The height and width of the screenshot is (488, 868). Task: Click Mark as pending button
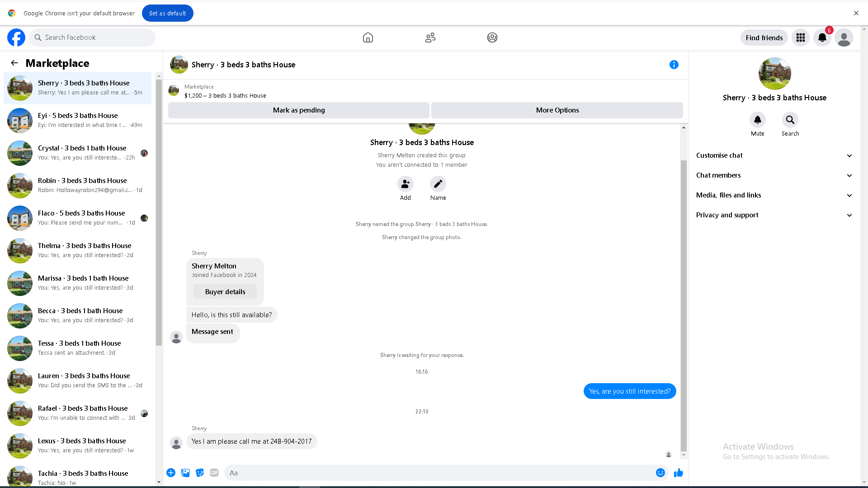[x=298, y=110]
